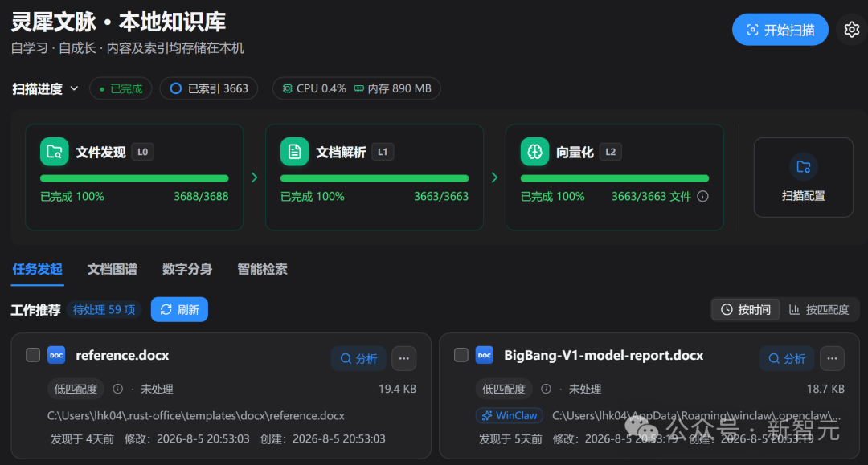
Task: Click the L2 stage badge
Action: 610,152
